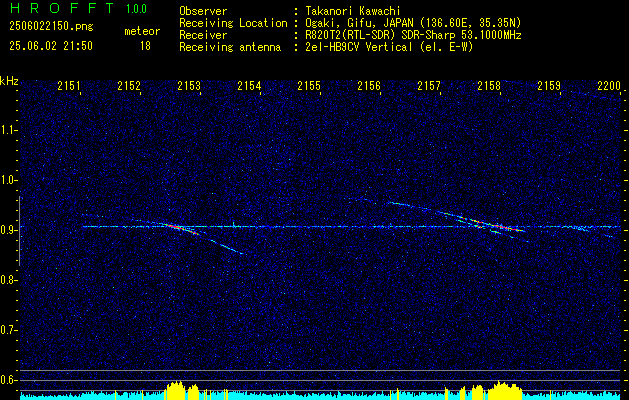The width and height of the screenshot is (629, 400).
Task: Select the filename 2506022150.png
Action: [x=51, y=26]
